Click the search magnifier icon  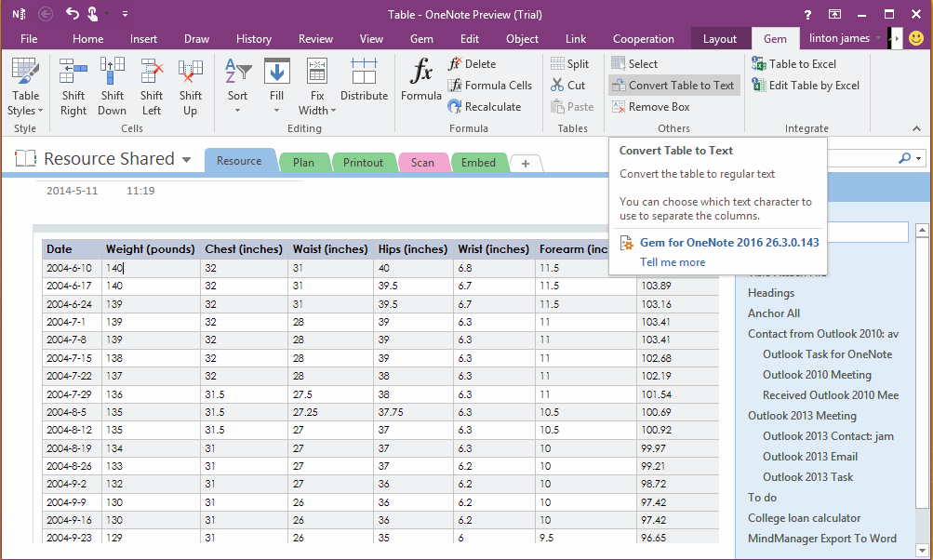pos(904,158)
